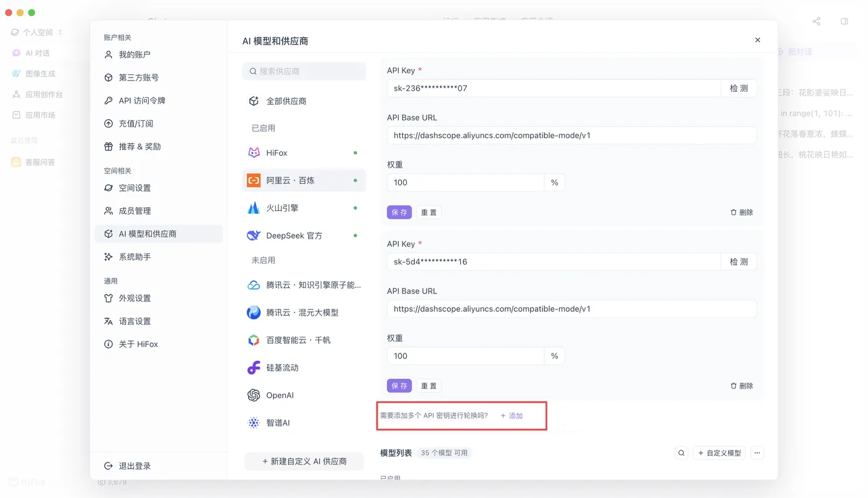This screenshot has height=498, width=868.
Task: Open 个人空间 workspace switcher in sidebar
Action: [37, 32]
